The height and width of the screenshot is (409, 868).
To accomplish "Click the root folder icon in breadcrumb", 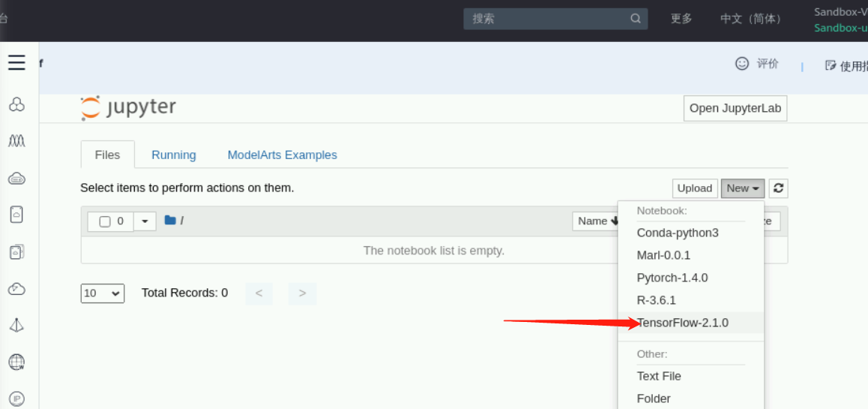I will 170,220.
